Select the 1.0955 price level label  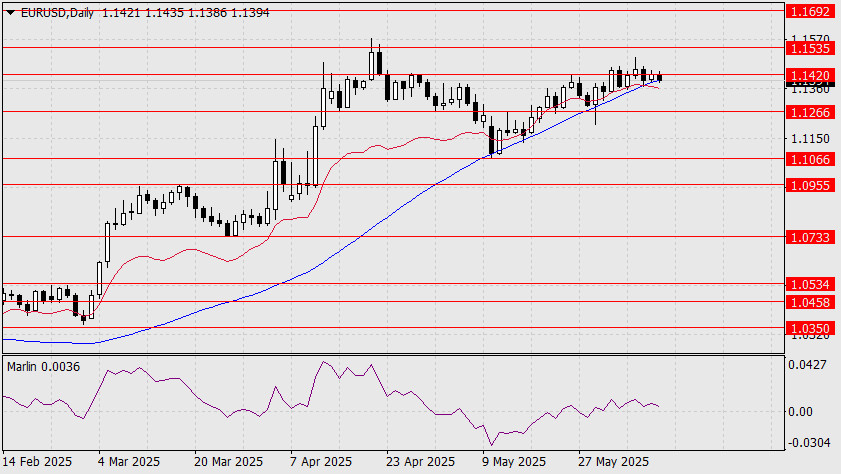click(810, 186)
